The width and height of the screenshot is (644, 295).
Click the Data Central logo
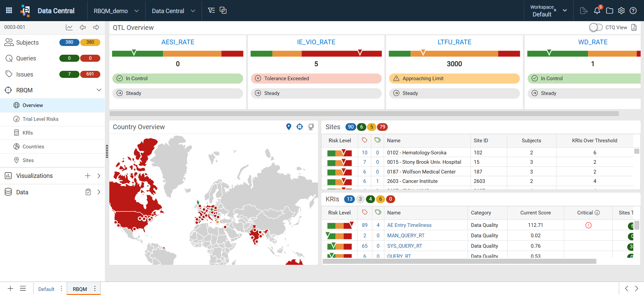click(25, 10)
